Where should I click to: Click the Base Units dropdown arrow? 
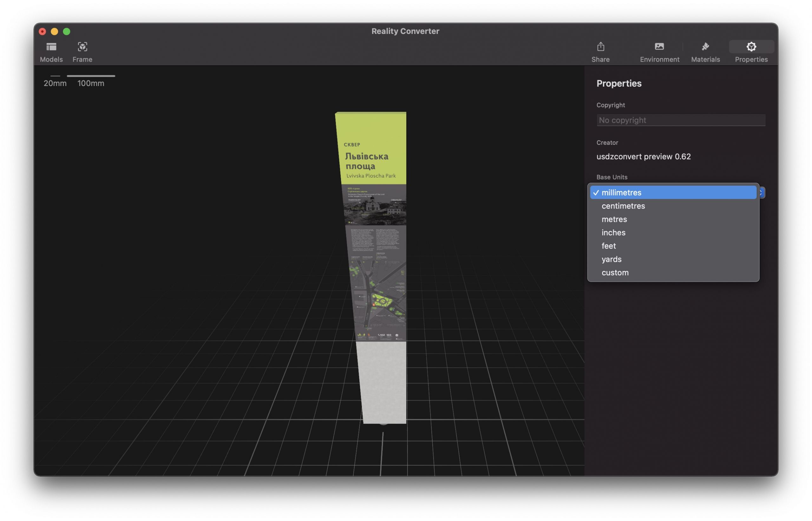click(x=762, y=193)
